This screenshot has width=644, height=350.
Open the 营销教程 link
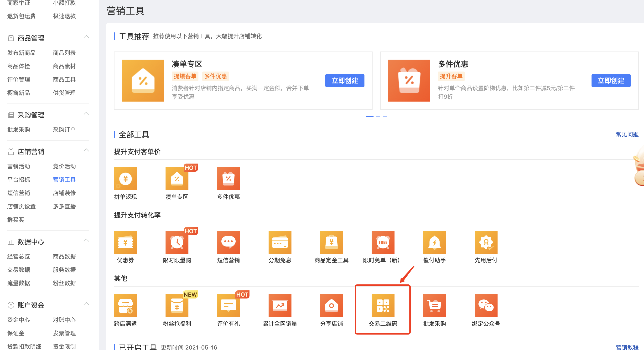pos(627,347)
